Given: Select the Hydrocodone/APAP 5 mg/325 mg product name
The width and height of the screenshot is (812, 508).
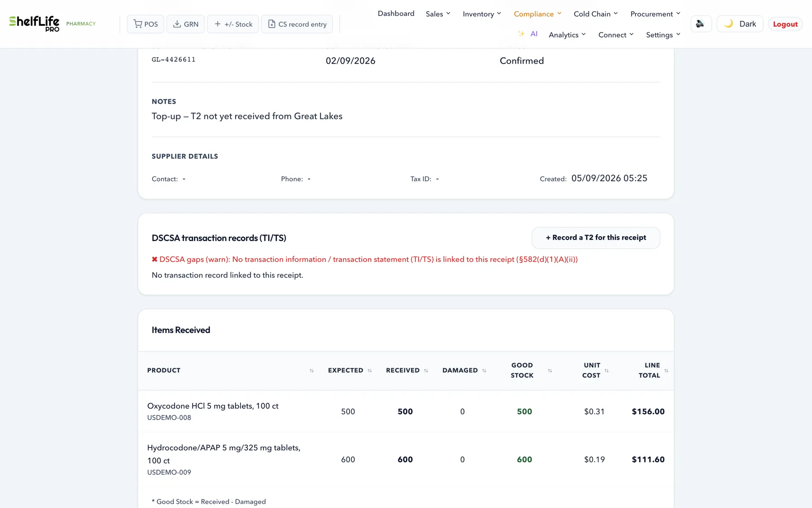Looking at the screenshot, I should [x=224, y=454].
